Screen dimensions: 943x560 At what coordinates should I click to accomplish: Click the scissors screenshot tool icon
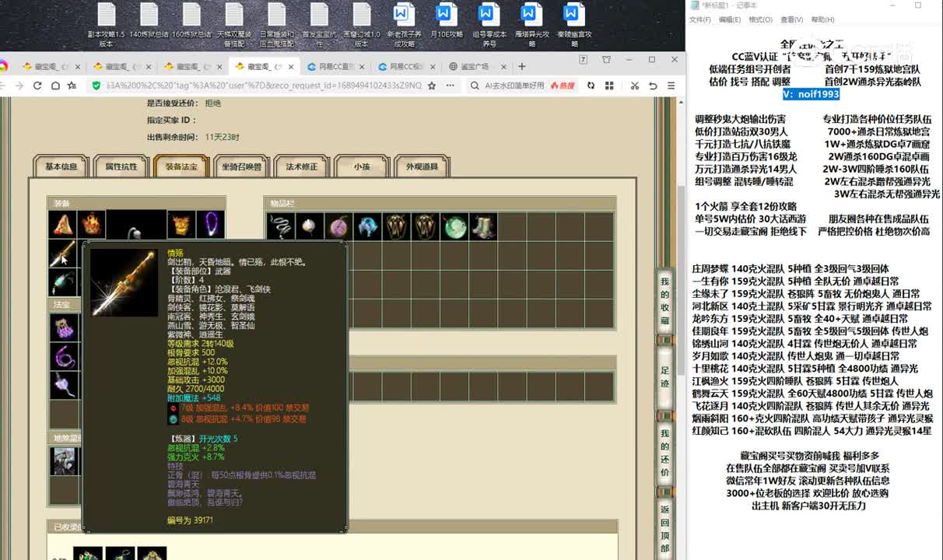click(x=635, y=86)
